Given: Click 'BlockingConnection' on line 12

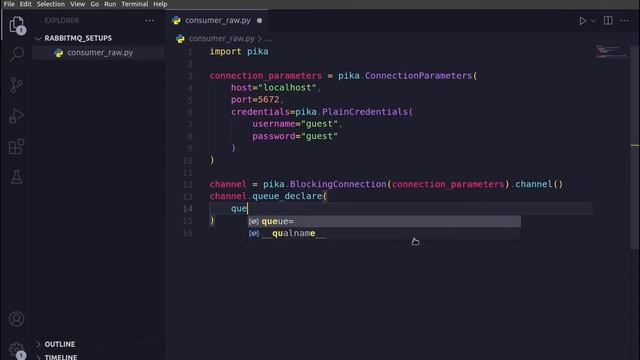Looking at the screenshot, I should 338,184.
